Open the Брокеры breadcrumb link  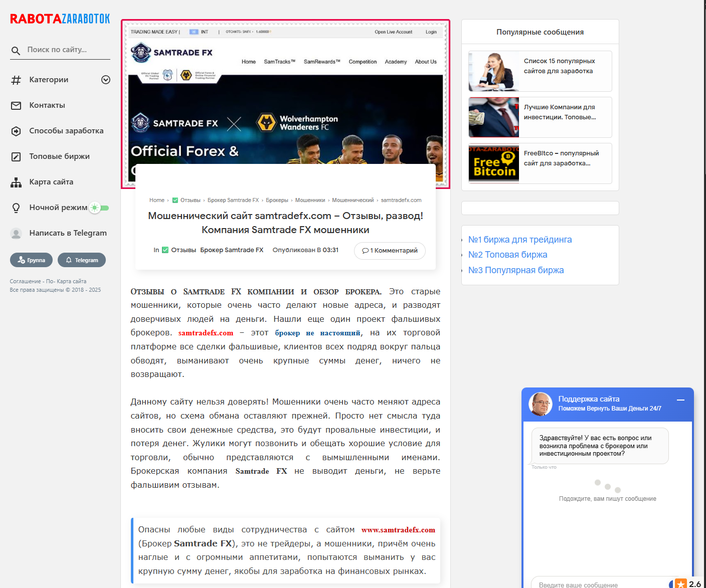point(277,200)
